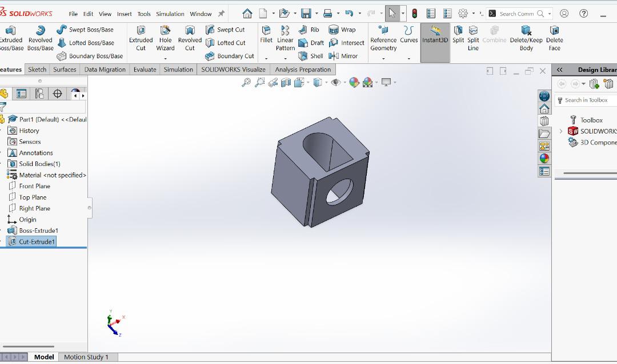This screenshot has height=364, width=617.
Task: Toggle the Select cursor tool
Action: click(392, 13)
